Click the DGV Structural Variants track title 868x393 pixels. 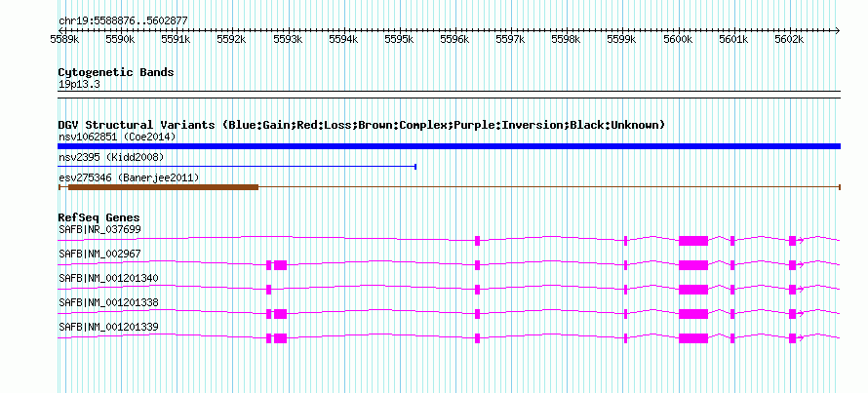(362, 125)
